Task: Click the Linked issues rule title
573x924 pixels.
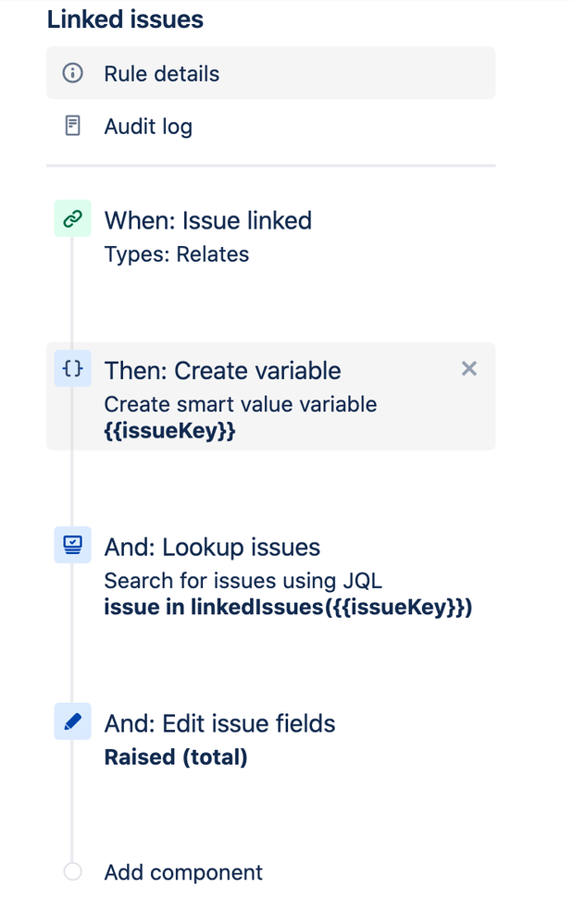Action: pyautogui.click(x=125, y=19)
